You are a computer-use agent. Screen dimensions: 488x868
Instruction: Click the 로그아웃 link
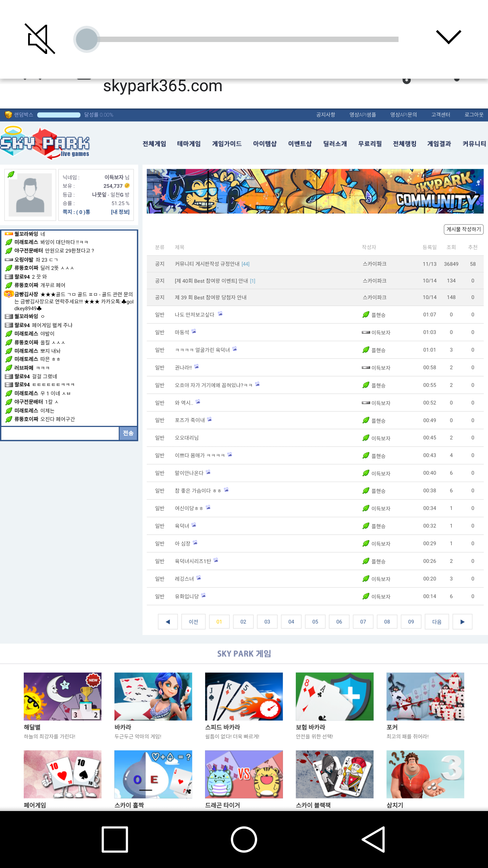click(474, 115)
